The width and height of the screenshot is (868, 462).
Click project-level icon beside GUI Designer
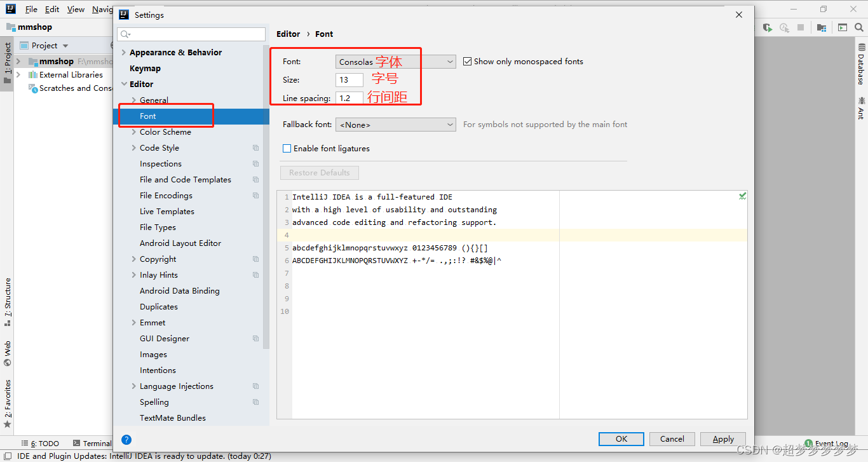(x=255, y=339)
